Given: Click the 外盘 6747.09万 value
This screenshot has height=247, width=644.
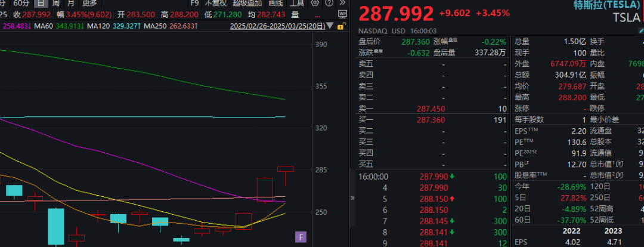Looking at the screenshot, I should coord(568,64).
